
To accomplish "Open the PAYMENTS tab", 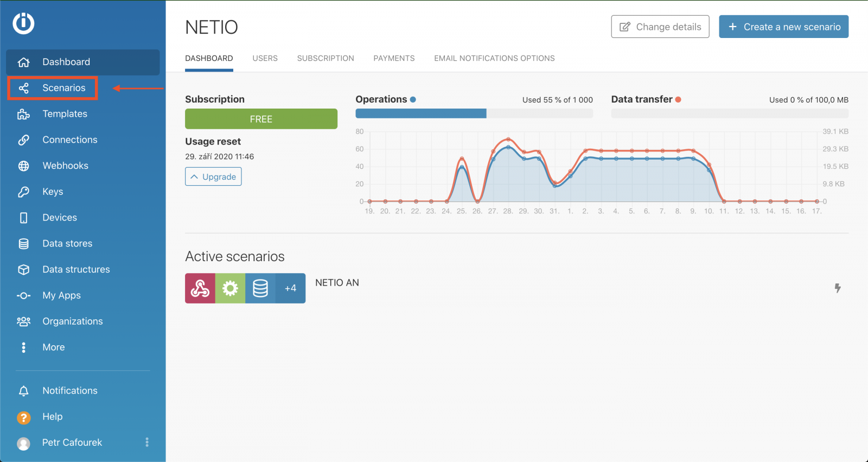I will point(394,58).
